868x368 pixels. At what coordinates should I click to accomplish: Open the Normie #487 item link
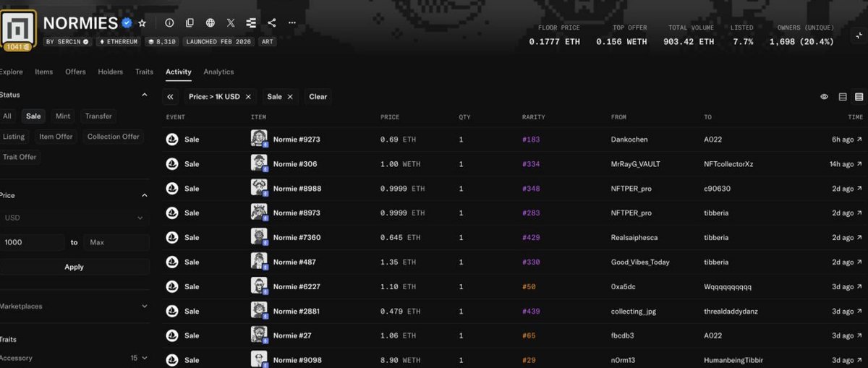294,262
